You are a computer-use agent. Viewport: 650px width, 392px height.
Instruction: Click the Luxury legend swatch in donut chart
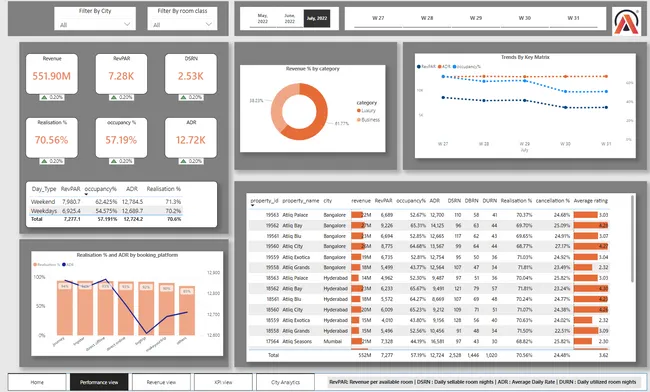pyautogui.click(x=359, y=111)
